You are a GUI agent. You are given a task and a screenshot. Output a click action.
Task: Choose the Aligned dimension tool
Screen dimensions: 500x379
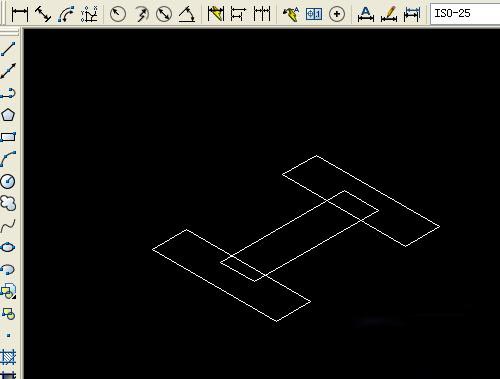pos(43,14)
